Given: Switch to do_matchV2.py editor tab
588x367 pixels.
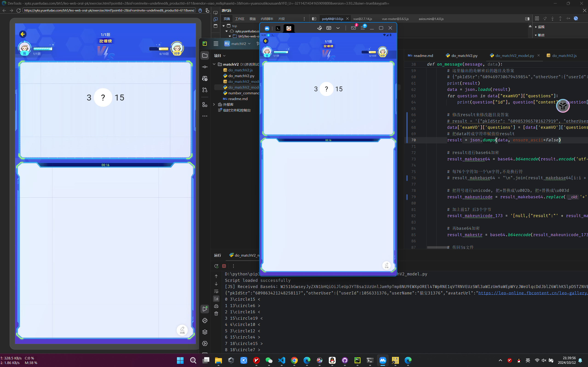Looking at the screenshot, I should point(464,56).
